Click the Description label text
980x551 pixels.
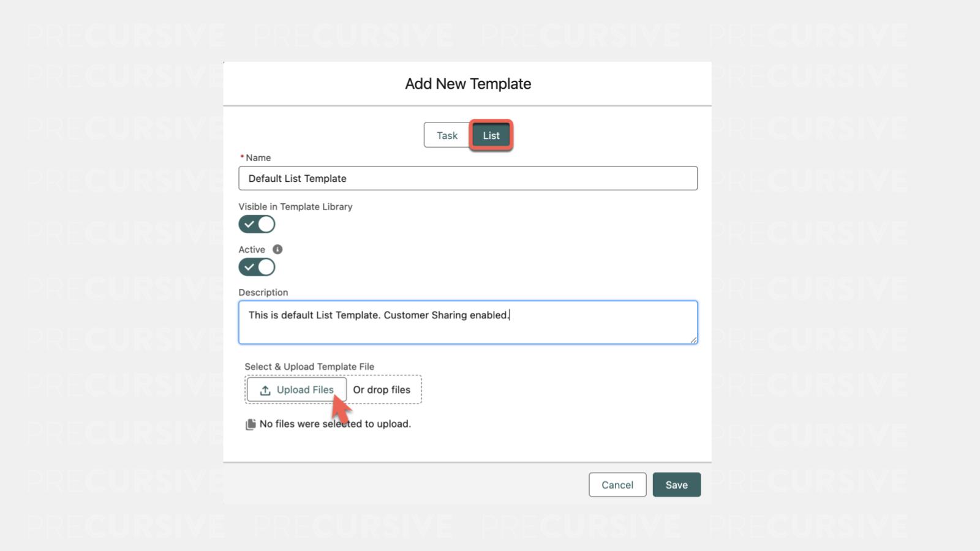pyautogui.click(x=263, y=293)
